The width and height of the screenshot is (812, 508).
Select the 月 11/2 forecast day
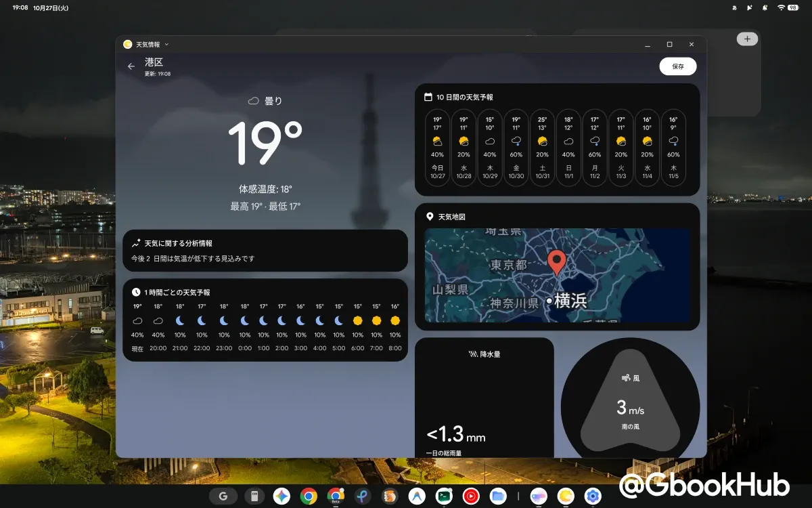point(595,148)
